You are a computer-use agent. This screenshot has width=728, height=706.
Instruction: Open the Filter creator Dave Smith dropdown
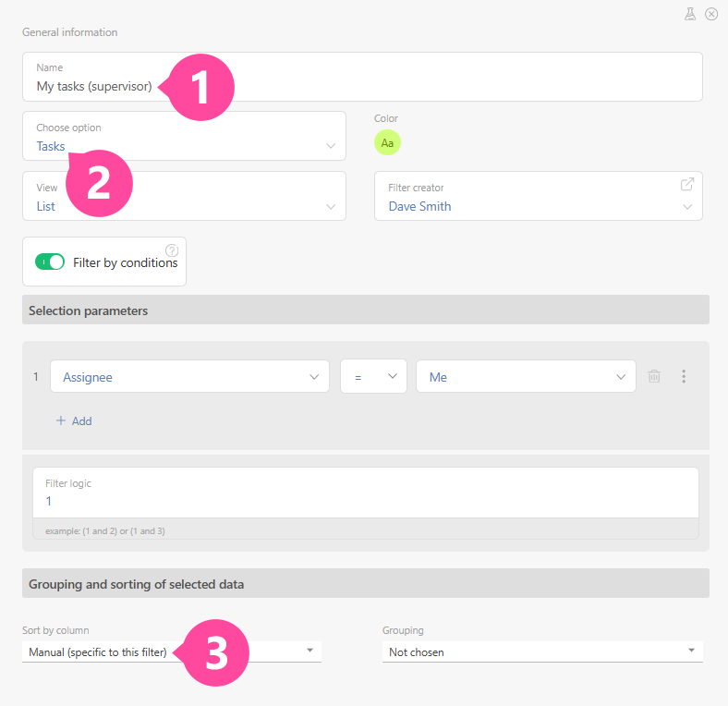(x=686, y=207)
